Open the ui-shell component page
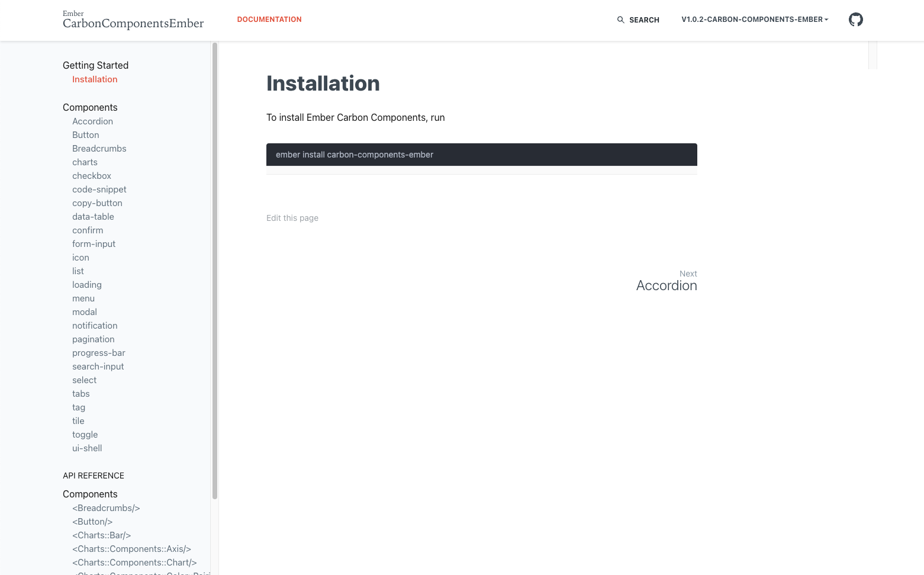 point(86,448)
